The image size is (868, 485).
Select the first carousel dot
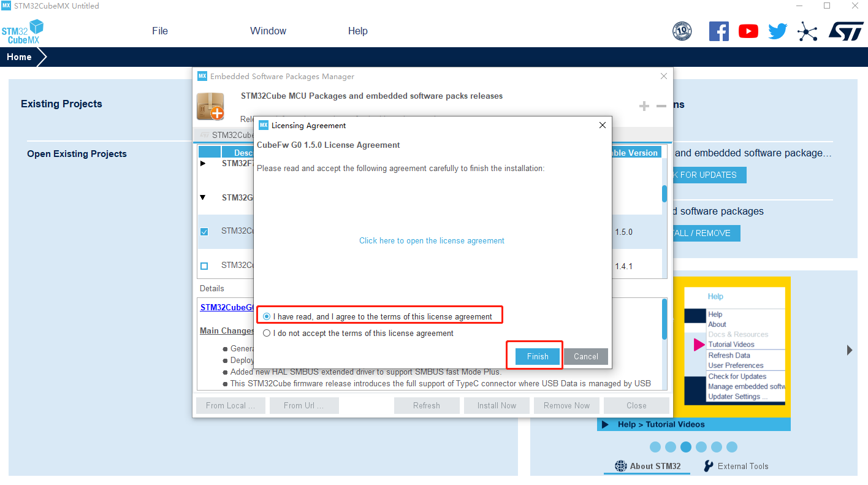tap(655, 447)
